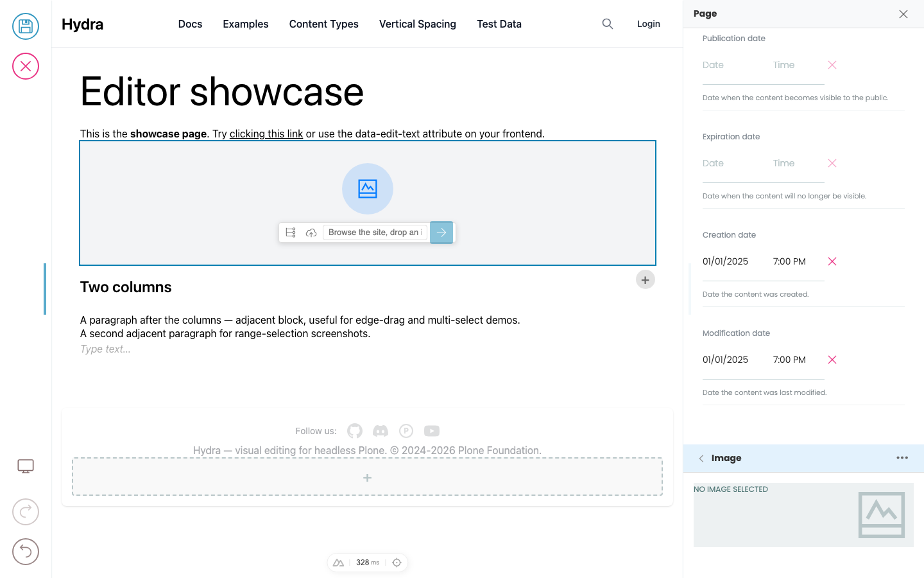Clear the Modification date value

coord(832,360)
